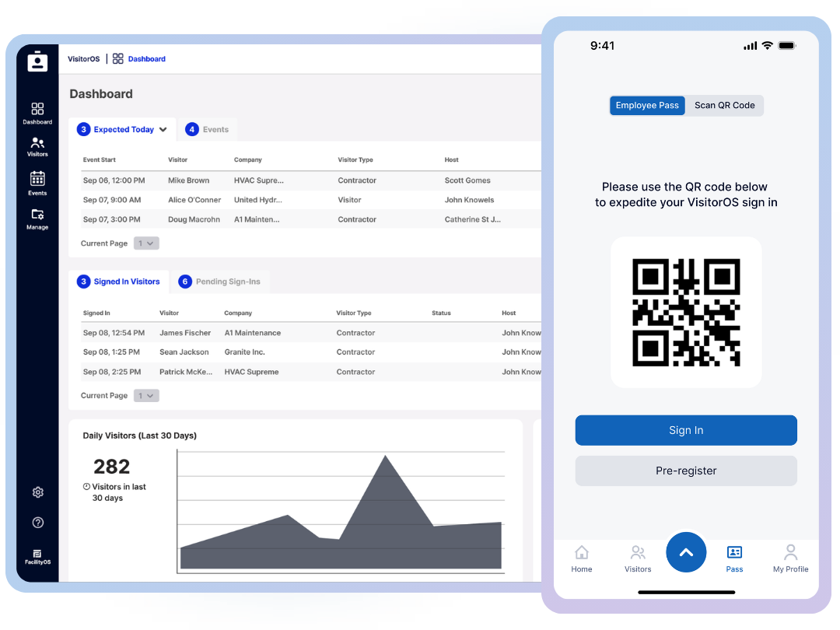Click the Dashboard breadcrumb link text
This screenshot has height=630, width=840.
(x=147, y=59)
